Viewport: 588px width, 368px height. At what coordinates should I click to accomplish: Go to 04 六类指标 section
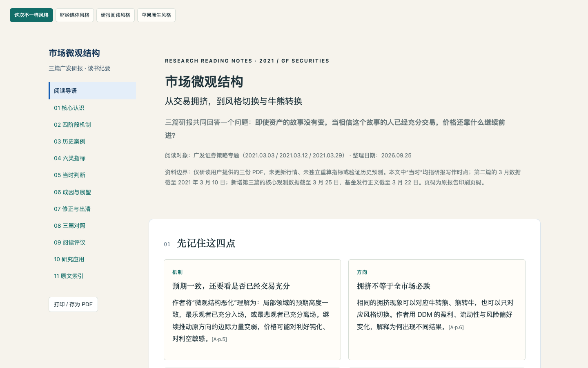click(x=92, y=158)
